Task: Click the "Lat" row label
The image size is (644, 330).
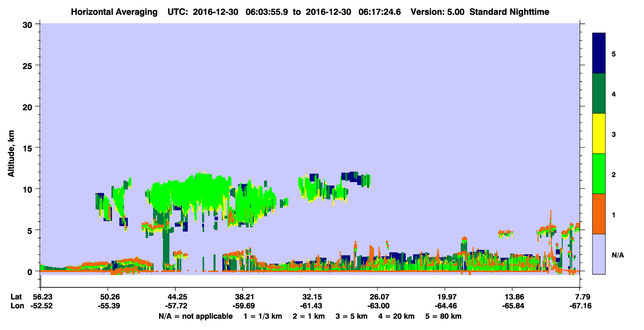Action: point(16,297)
